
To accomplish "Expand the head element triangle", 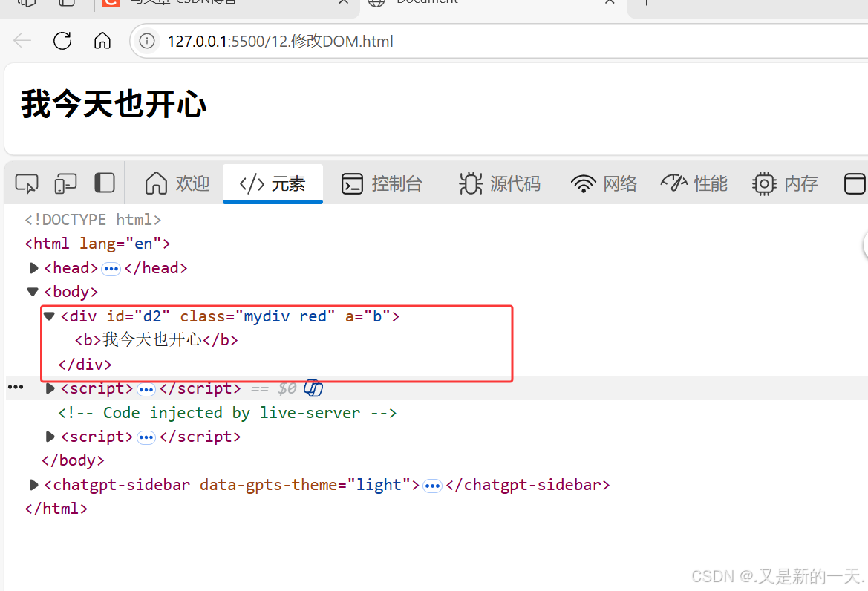I will [x=33, y=268].
